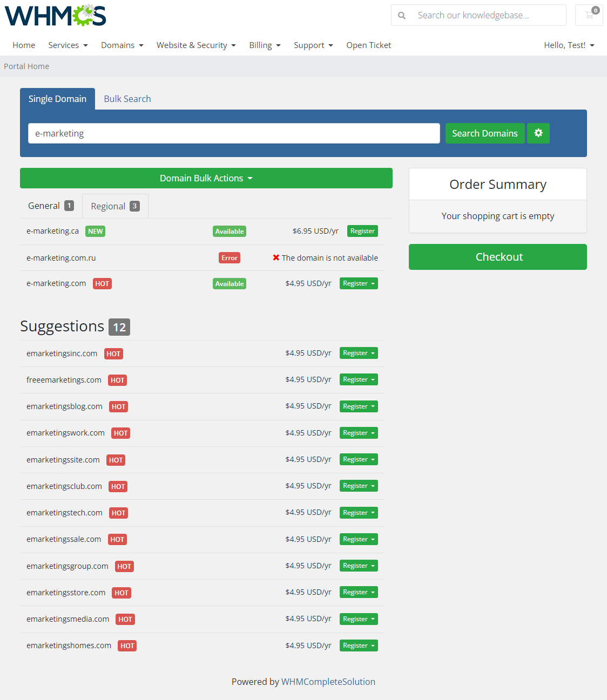Click the e-marketing.com.ru domain name
This screenshot has height=700, width=607.
click(x=61, y=258)
